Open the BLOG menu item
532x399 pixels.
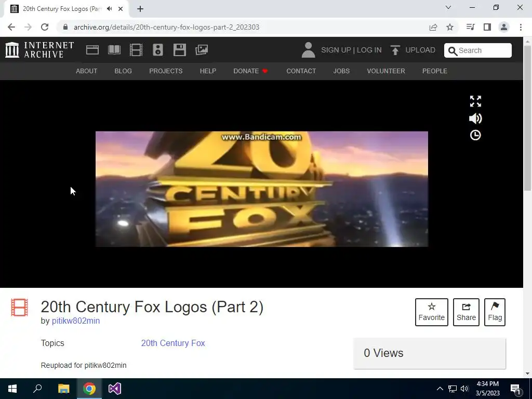[x=123, y=71]
